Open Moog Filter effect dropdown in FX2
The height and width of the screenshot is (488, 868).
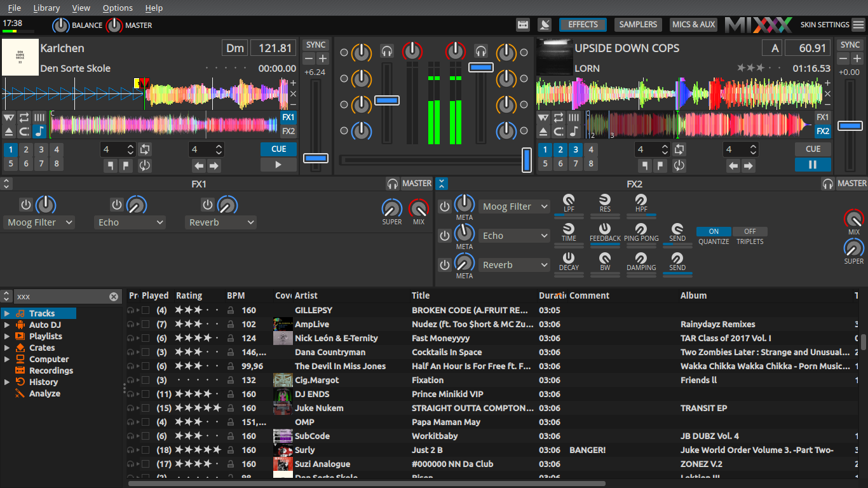coord(514,207)
